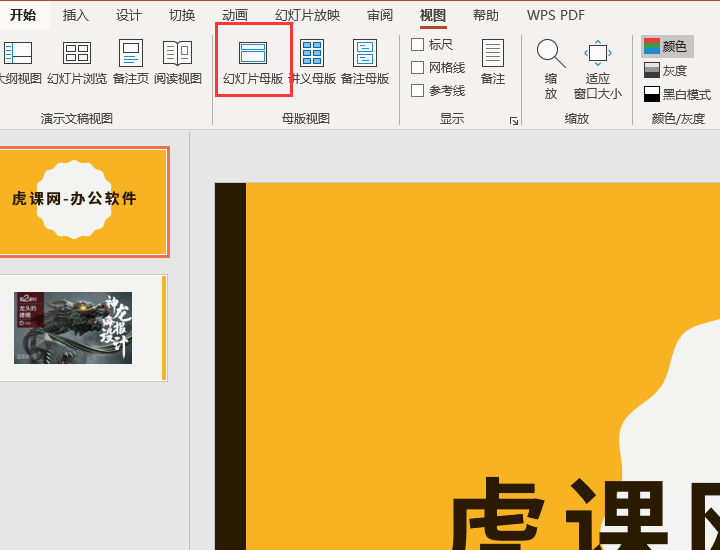The width and height of the screenshot is (720, 550).
Task: Open the 插入 ribbon tab
Action: pyautogui.click(x=76, y=15)
